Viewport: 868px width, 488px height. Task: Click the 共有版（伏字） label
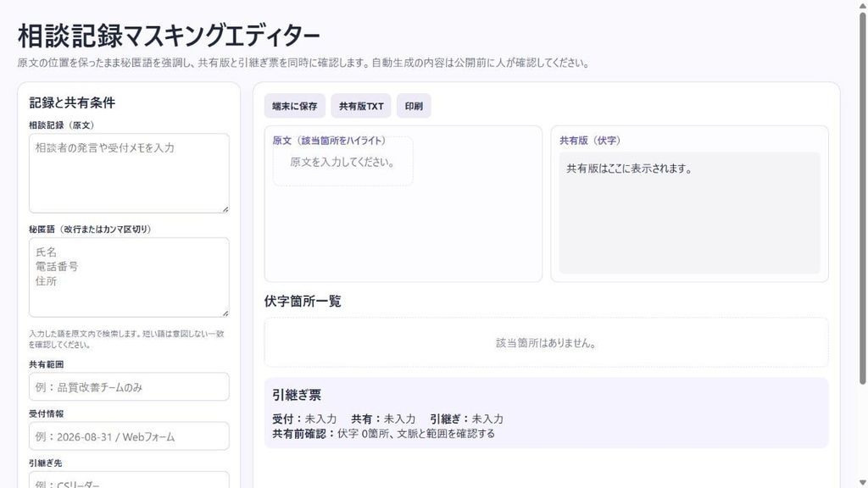click(x=590, y=141)
